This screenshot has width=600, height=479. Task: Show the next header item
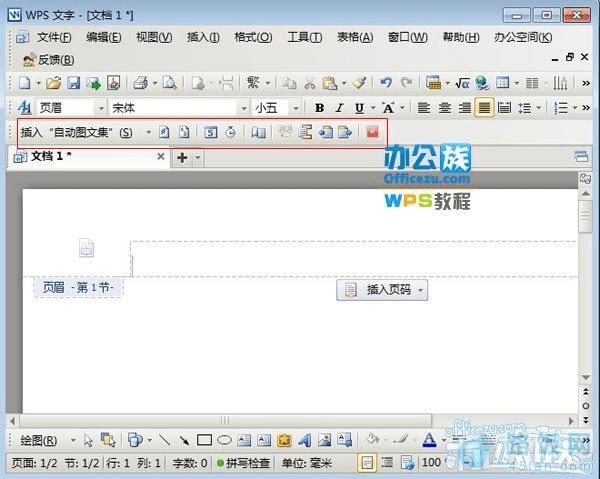(345, 132)
